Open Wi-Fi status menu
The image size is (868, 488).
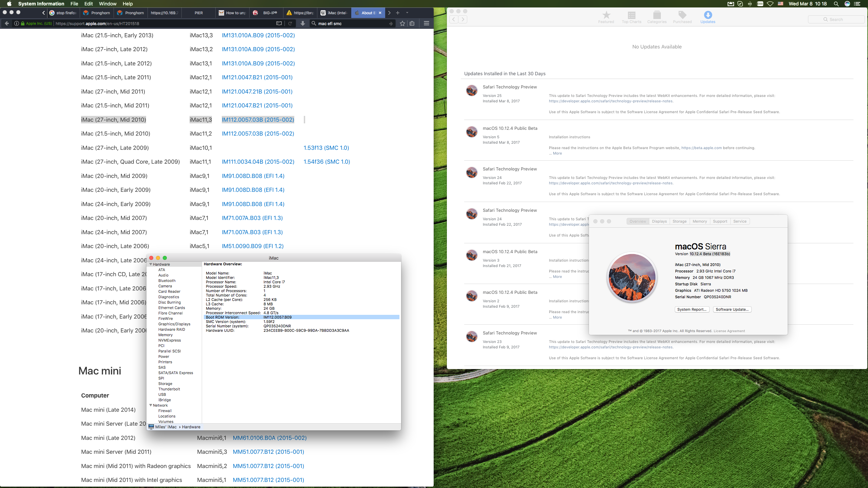(770, 4)
